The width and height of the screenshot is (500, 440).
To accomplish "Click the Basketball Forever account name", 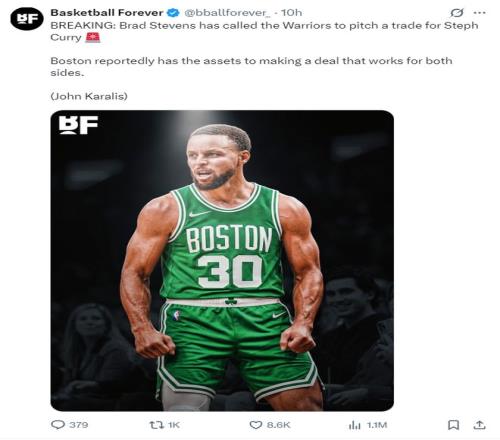I will [x=107, y=13].
